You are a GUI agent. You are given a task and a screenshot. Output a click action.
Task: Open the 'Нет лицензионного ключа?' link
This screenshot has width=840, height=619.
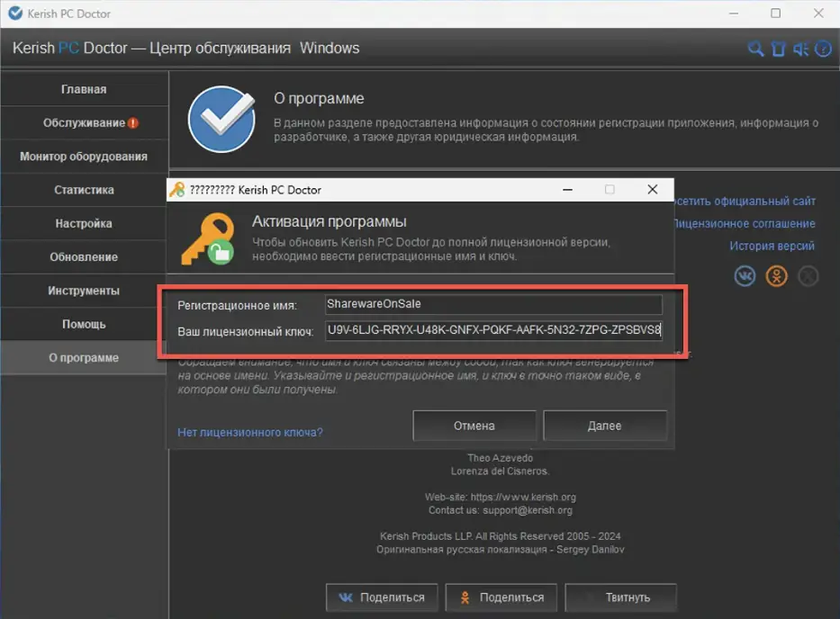pos(250,432)
